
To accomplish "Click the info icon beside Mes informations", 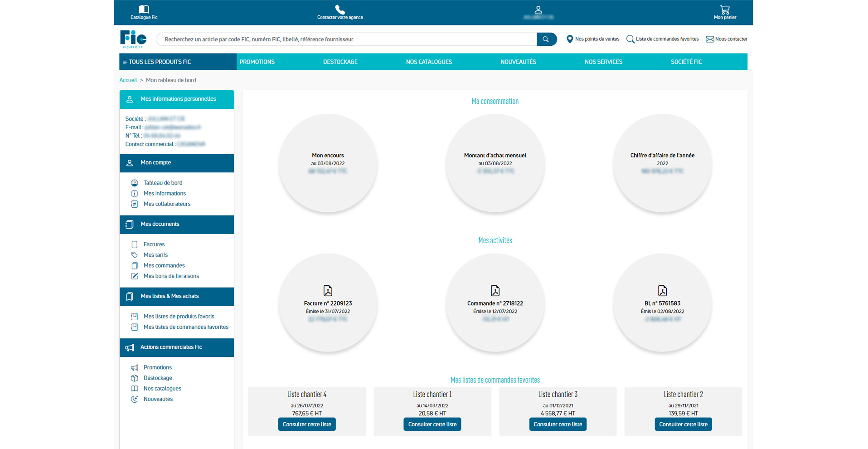I will click(x=134, y=194).
